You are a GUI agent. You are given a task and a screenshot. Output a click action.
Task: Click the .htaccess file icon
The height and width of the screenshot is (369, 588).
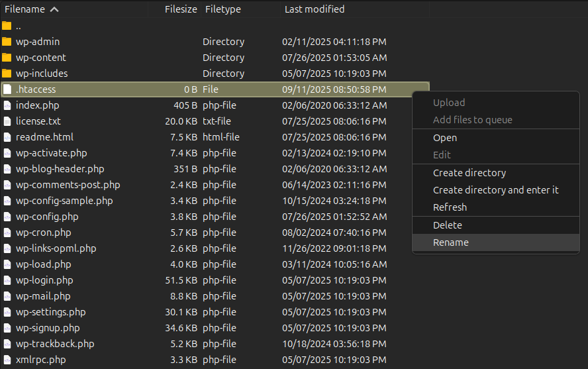click(x=7, y=89)
